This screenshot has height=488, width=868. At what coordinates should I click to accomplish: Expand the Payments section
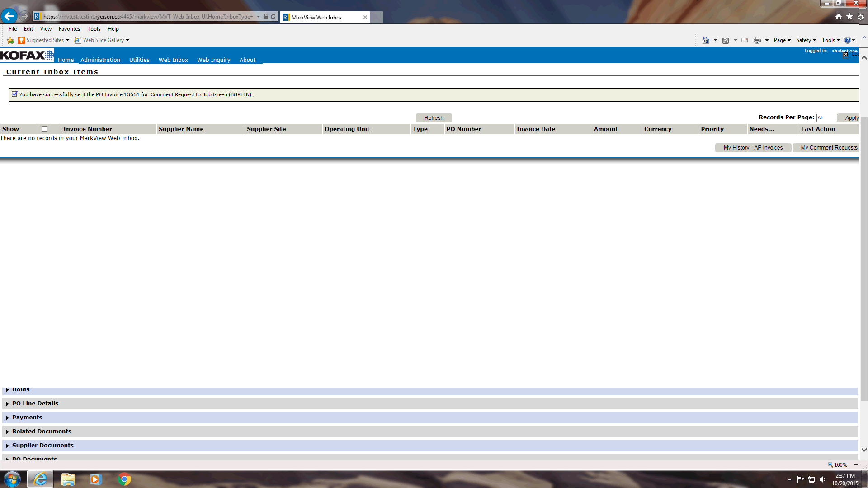coord(27,418)
